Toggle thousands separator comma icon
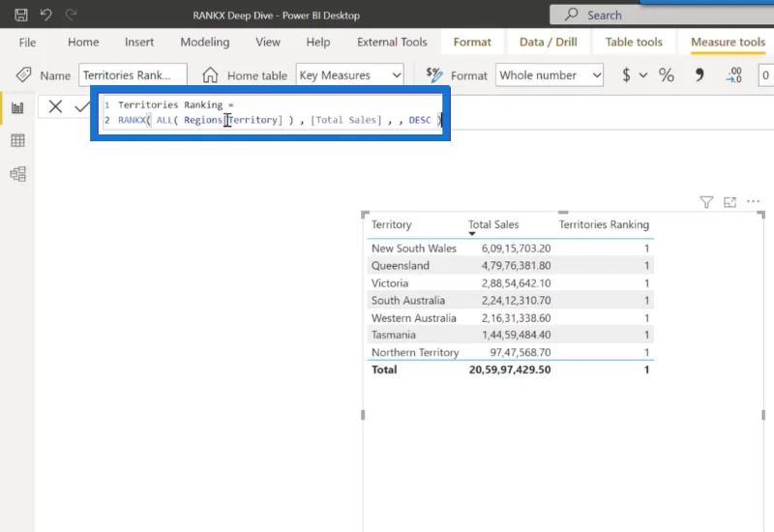 pos(699,75)
